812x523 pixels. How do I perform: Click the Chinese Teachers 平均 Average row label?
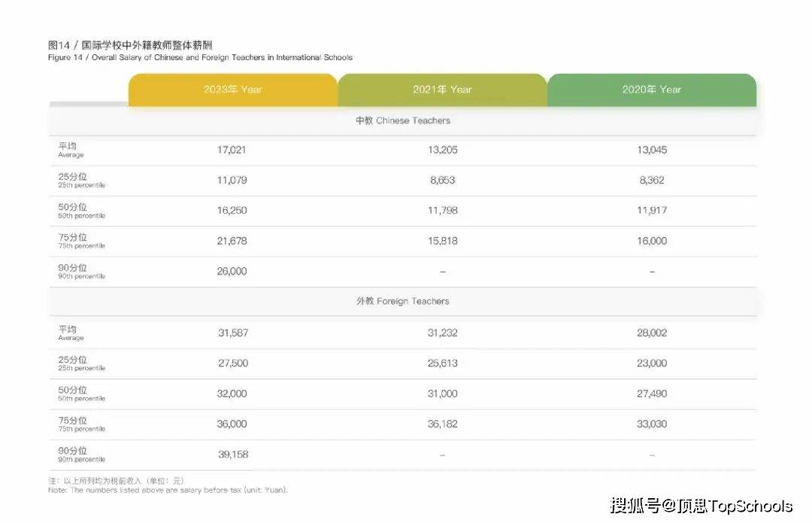(71, 150)
